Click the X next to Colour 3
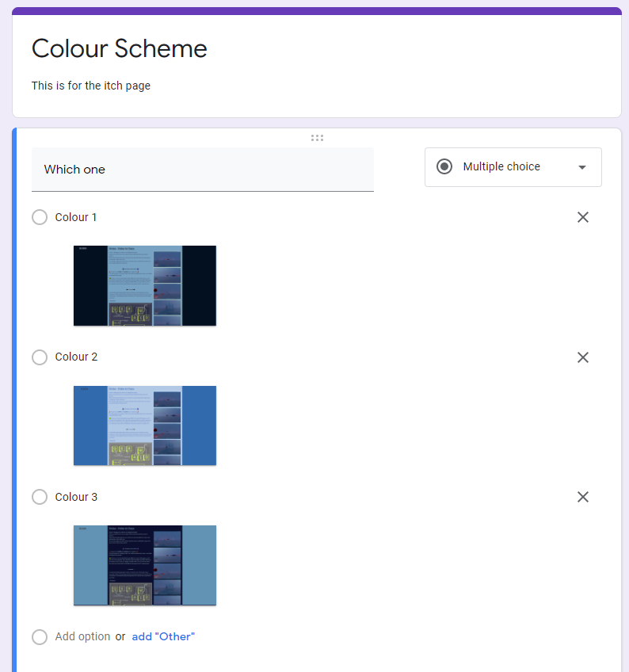The width and height of the screenshot is (629, 672). [583, 497]
